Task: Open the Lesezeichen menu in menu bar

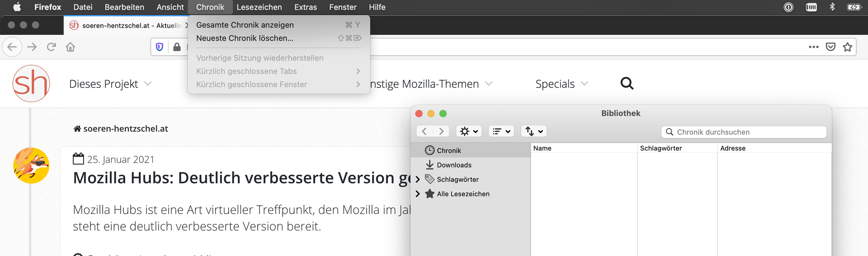Action: [259, 7]
